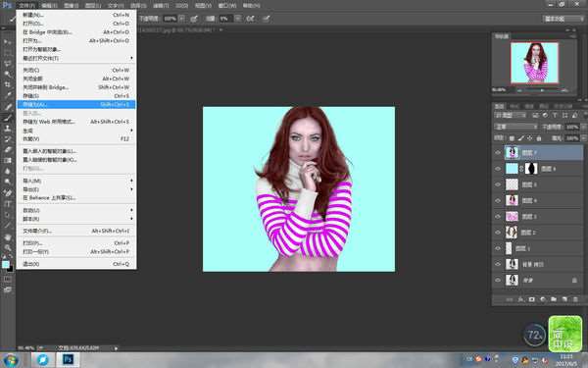Open status bar document info arrow
588x368 pixels.
(116, 348)
